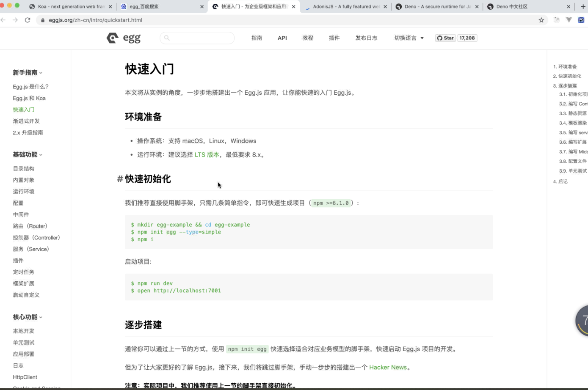Go forward with browser forward arrow

click(x=15, y=20)
